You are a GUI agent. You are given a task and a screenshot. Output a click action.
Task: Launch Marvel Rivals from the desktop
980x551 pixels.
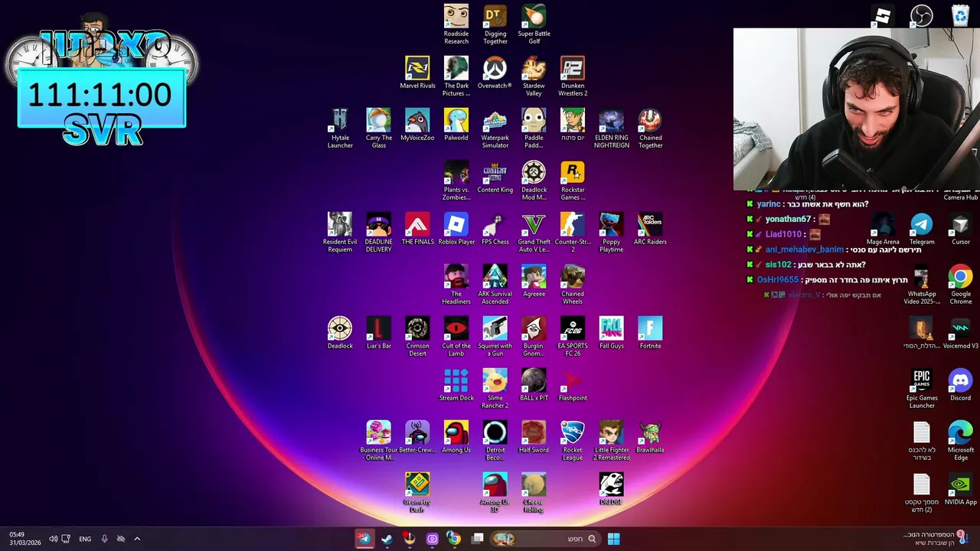point(417,73)
